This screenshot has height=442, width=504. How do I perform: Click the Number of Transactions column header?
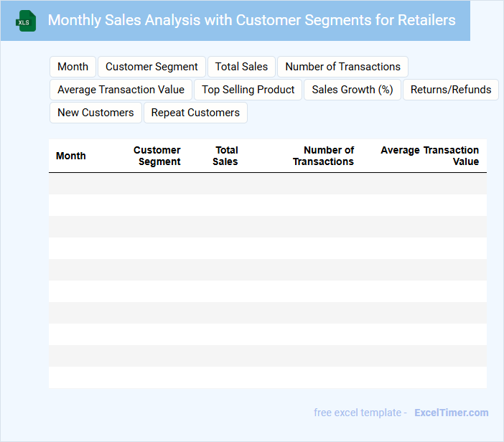tap(324, 156)
